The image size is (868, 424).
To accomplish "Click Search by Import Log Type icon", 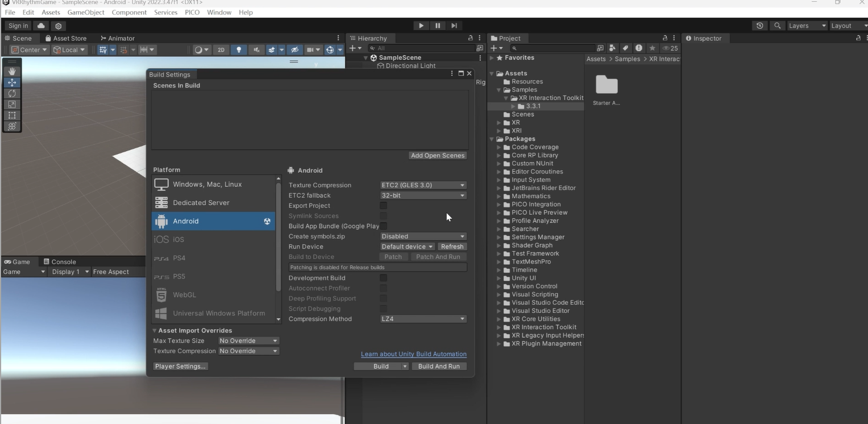I will [639, 48].
